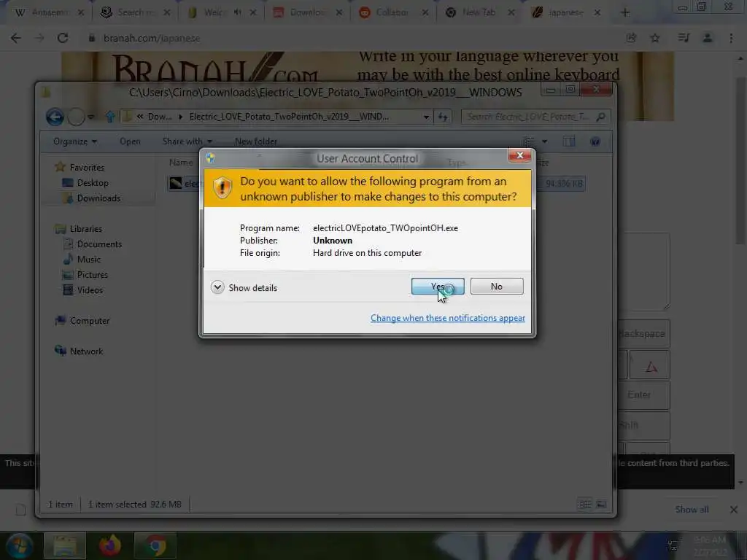Click the Explorer forward navigation arrow
This screenshot has height=560, width=747.
click(76, 117)
